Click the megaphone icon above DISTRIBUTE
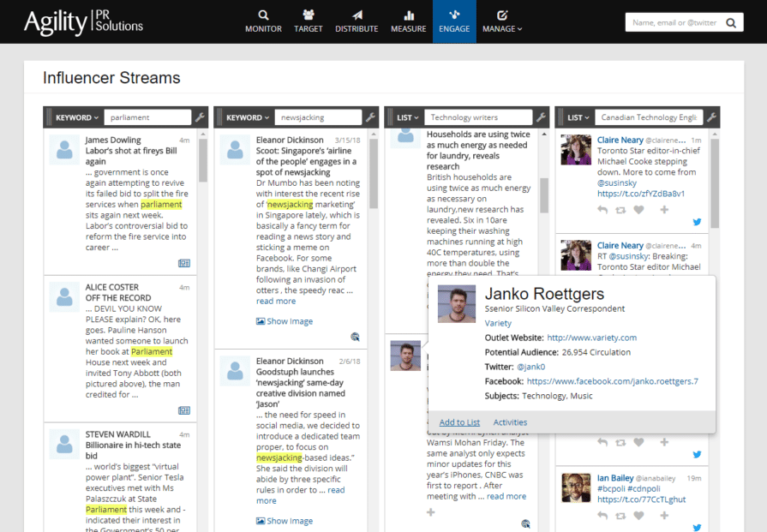The image size is (767, 532). pos(357,15)
